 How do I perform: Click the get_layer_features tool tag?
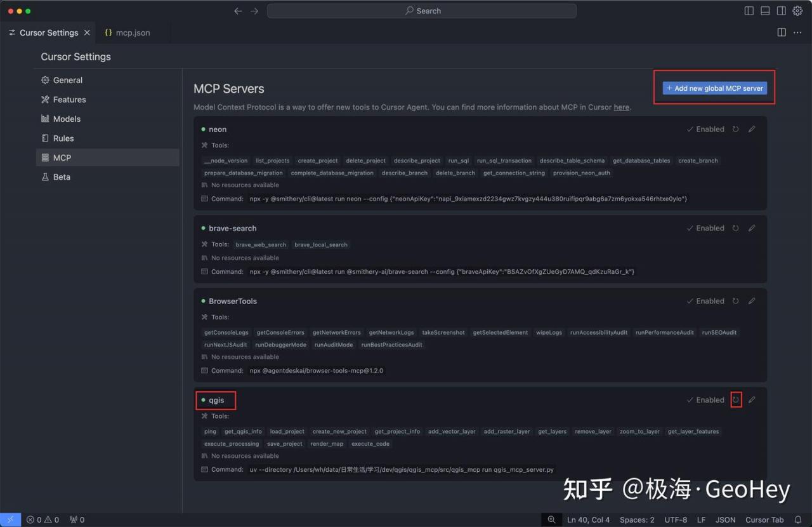click(693, 431)
